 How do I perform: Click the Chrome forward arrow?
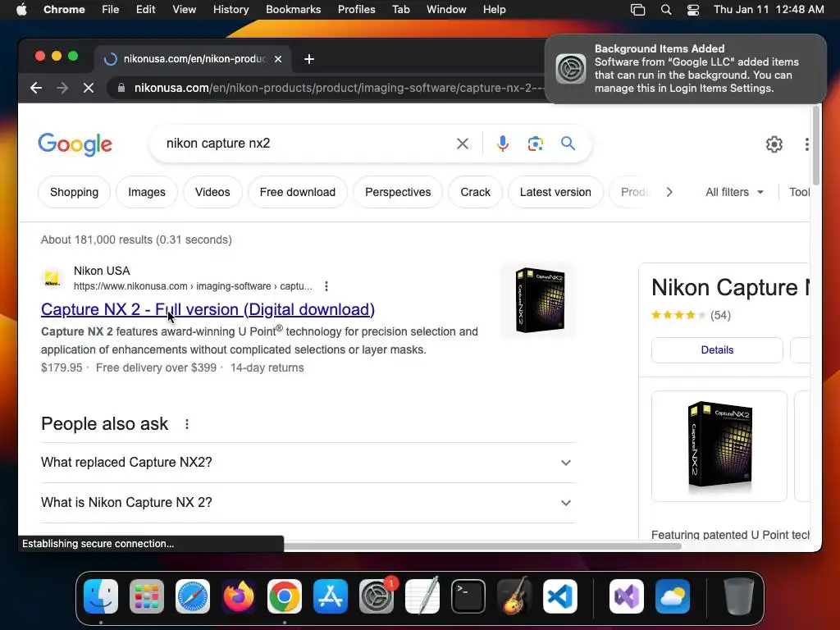(x=62, y=88)
